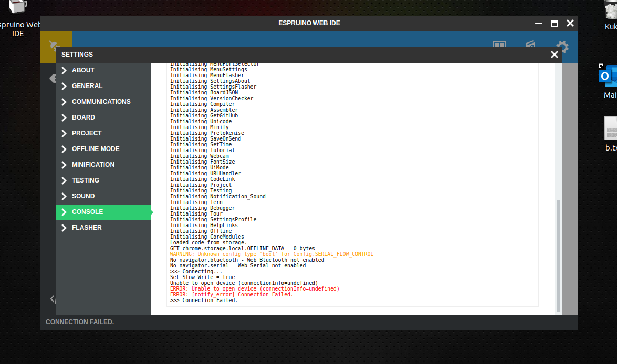Click the 'Set Slow Write = true' line
This screenshot has height=364, width=617.
tap(202, 277)
